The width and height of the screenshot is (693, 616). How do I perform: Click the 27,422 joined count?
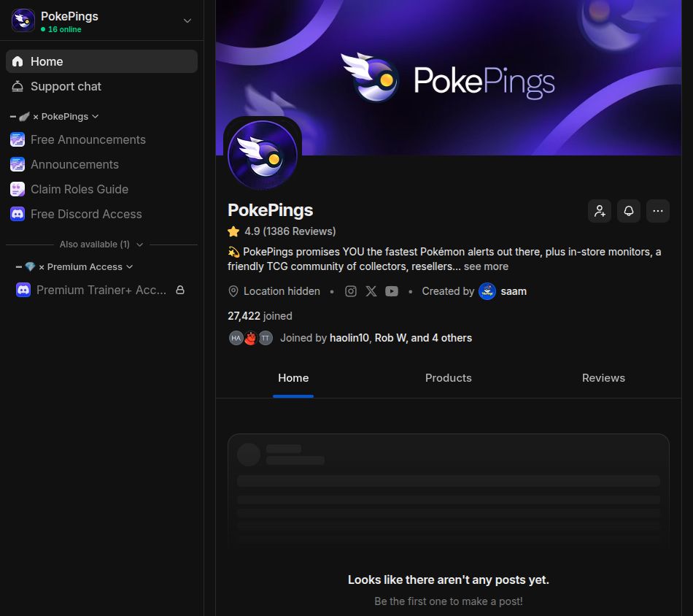pyautogui.click(x=260, y=316)
